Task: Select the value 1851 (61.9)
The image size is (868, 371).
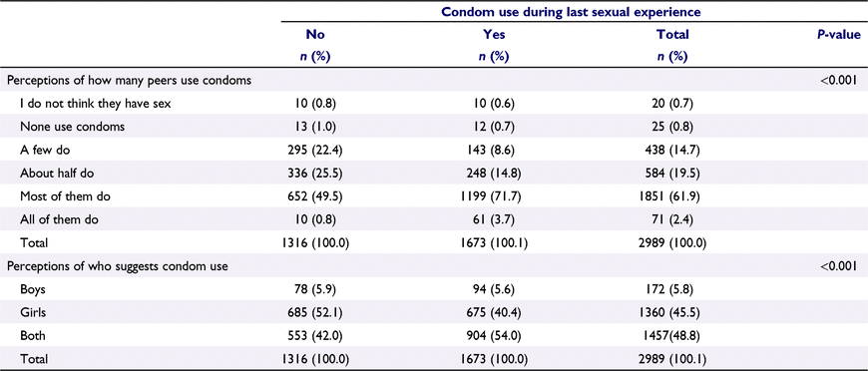Action: (672, 195)
